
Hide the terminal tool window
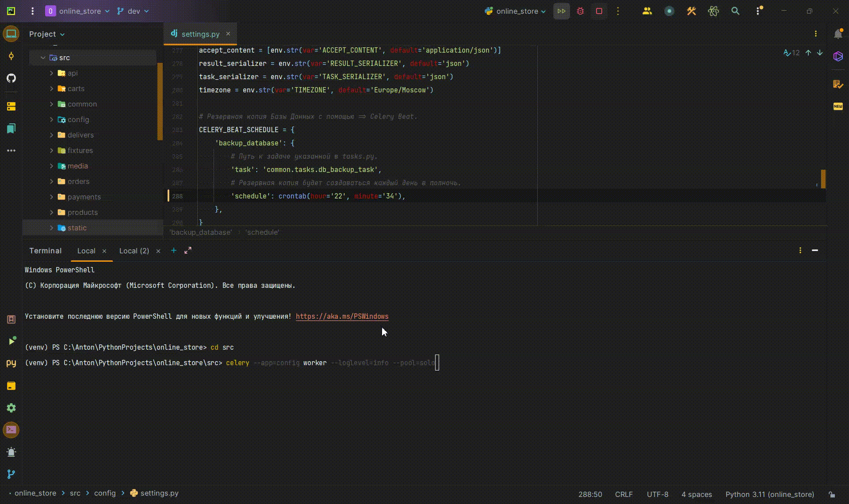[x=815, y=250]
